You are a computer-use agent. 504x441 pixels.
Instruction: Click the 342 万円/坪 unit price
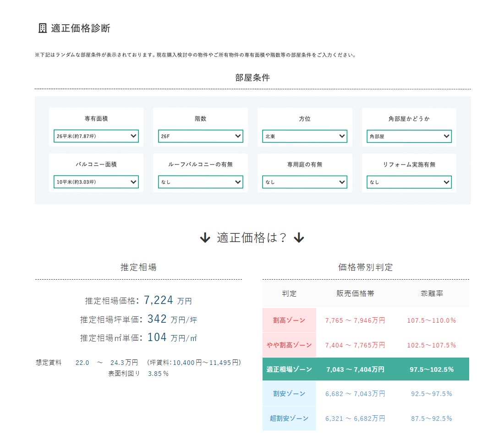(172, 319)
